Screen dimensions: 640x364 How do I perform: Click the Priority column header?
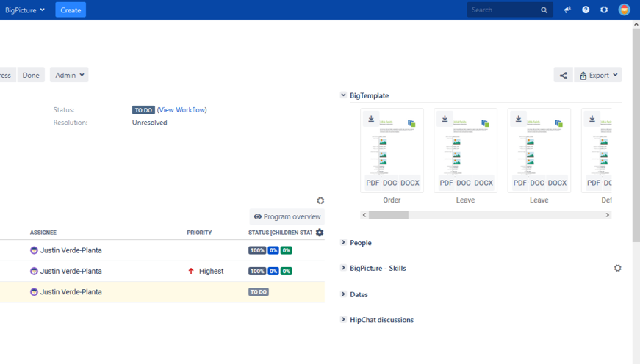coord(199,233)
